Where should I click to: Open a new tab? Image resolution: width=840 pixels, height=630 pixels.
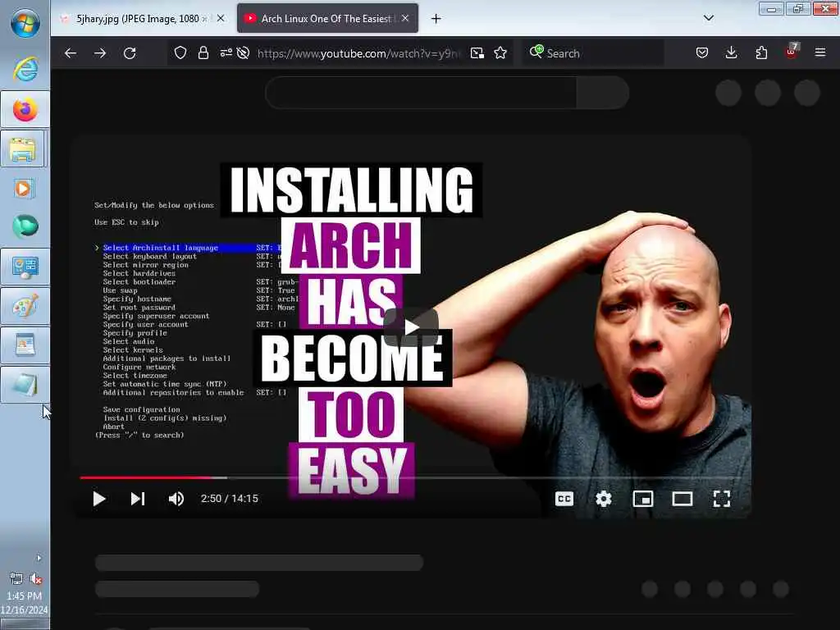(436, 19)
